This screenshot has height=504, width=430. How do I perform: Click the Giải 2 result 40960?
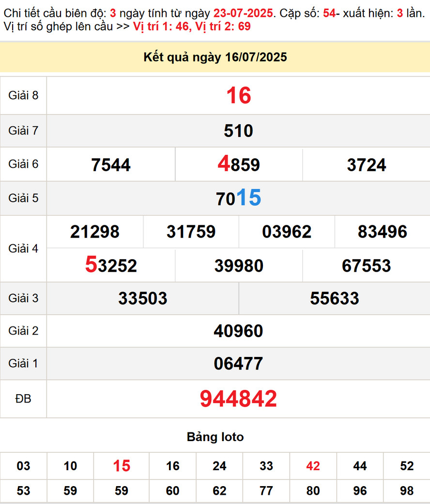click(x=238, y=331)
